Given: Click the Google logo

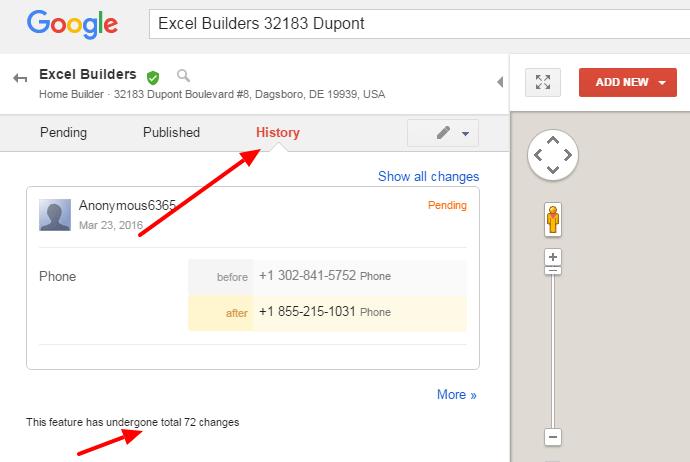Looking at the screenshot, I should (x=73, y=24).
